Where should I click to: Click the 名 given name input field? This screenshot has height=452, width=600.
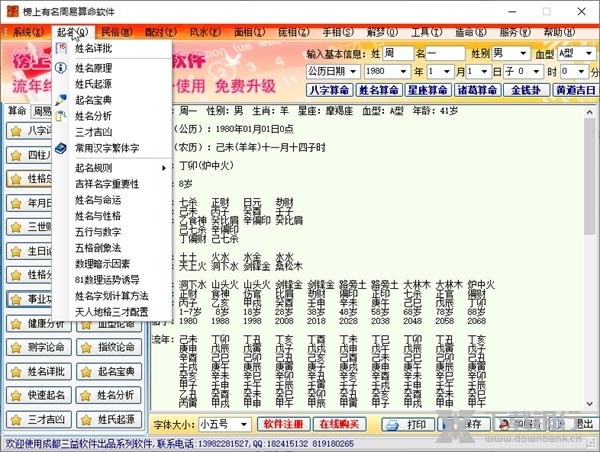pyautogui.click(x=445, y=53)
